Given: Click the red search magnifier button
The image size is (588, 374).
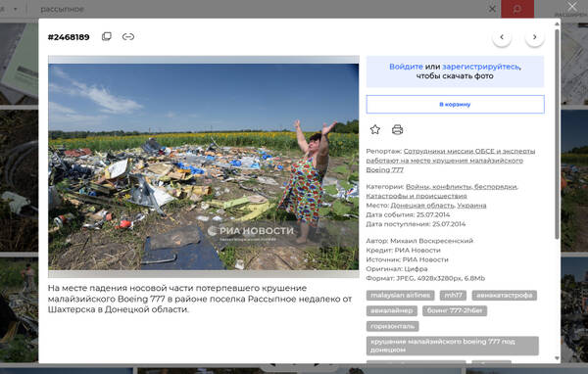Looking at the screenshot, I should [517, 9].
